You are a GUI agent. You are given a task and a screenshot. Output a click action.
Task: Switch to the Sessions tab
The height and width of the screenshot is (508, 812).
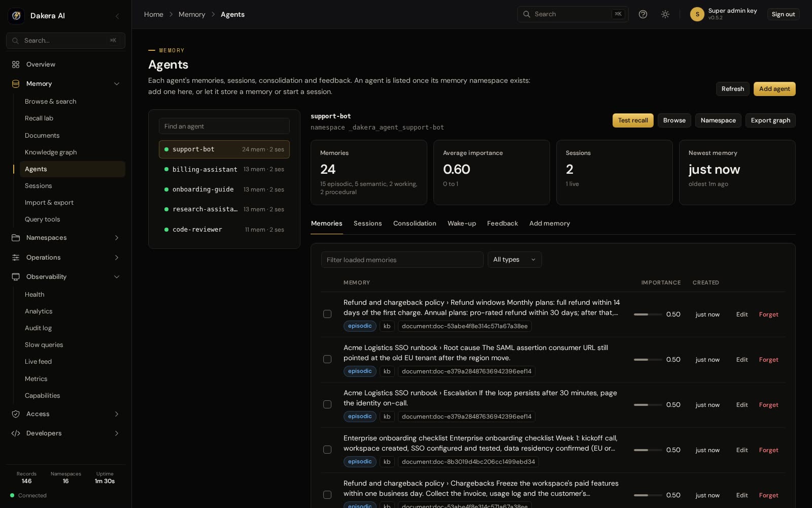click(367, 224)
